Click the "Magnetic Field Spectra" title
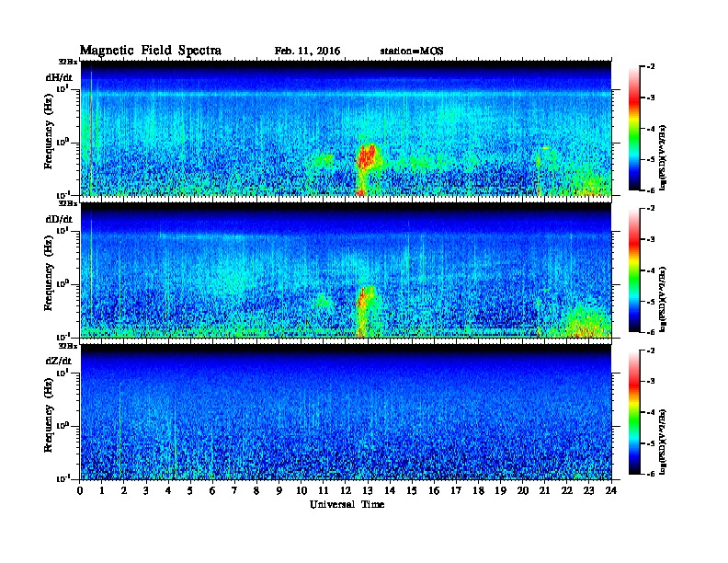728x563 pixels. click(x=151, y=51)
